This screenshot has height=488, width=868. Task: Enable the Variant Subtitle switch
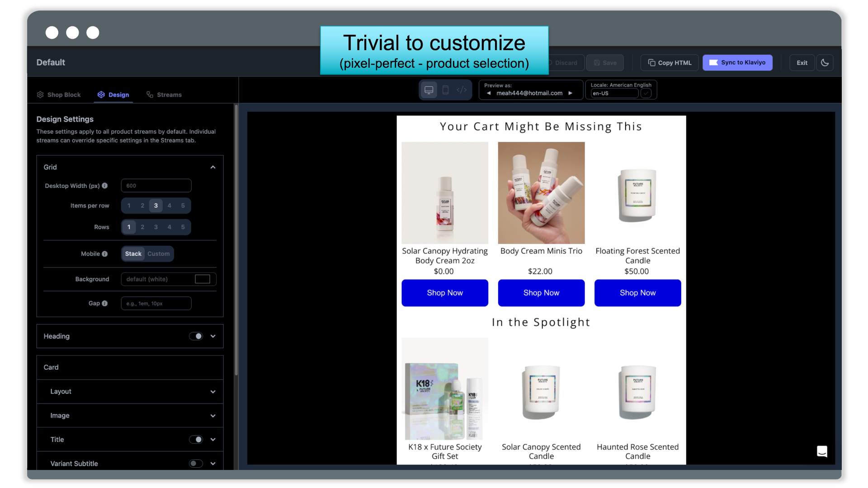click(x=196, y=464)
